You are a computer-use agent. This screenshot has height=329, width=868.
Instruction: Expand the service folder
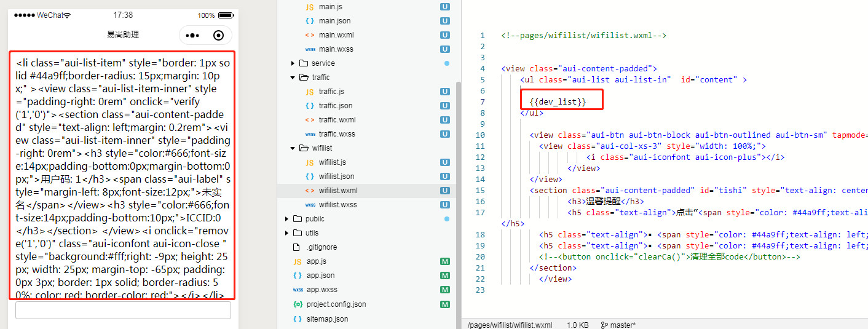click(293, 63)
